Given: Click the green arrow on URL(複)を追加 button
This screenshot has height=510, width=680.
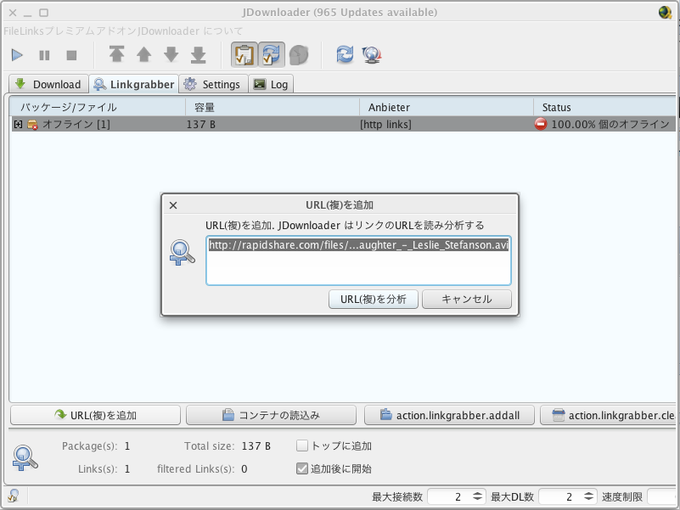Looking at the screenshot, I should click(60, 414).
